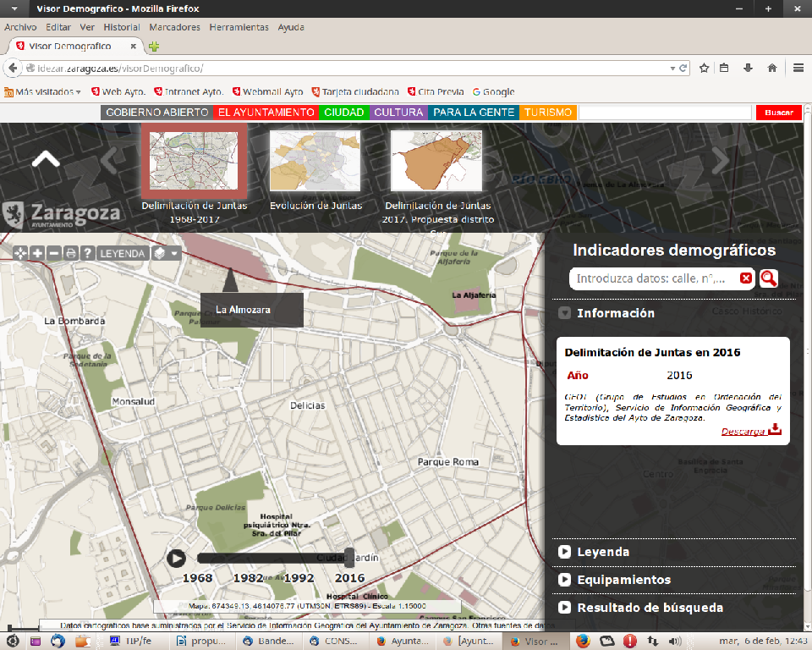Collapse the map gallery with up chevron

[x=46, y=158]
